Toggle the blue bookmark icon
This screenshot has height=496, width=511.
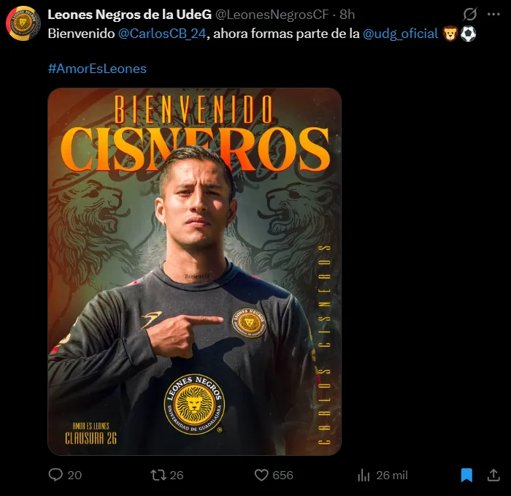(x=467, y=475)
